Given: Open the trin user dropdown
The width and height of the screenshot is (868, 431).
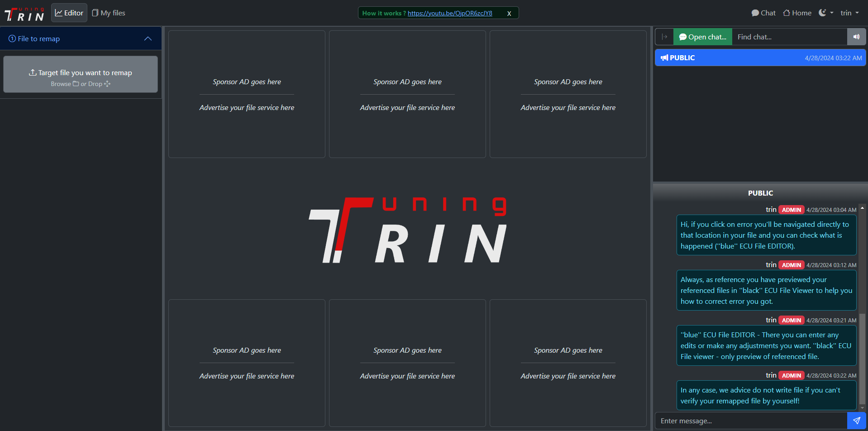Looking at the screenshot, I should 849,13.
